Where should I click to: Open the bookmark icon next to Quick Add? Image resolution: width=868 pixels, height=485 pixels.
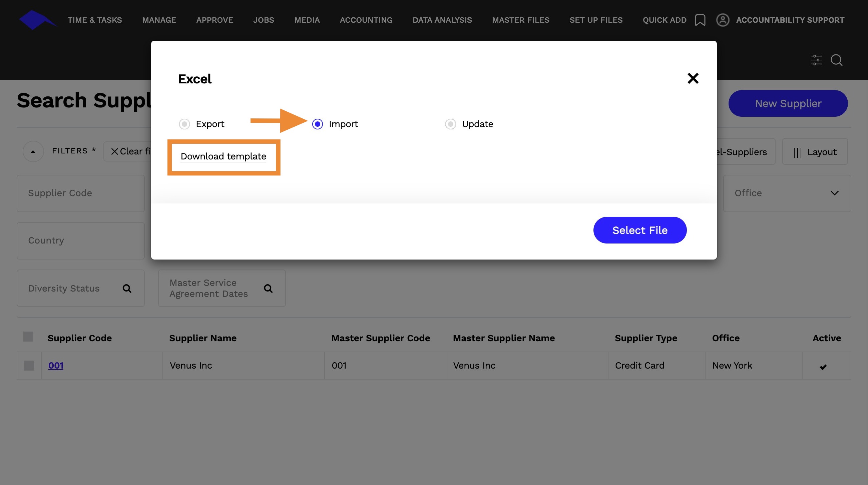(700, 20)
